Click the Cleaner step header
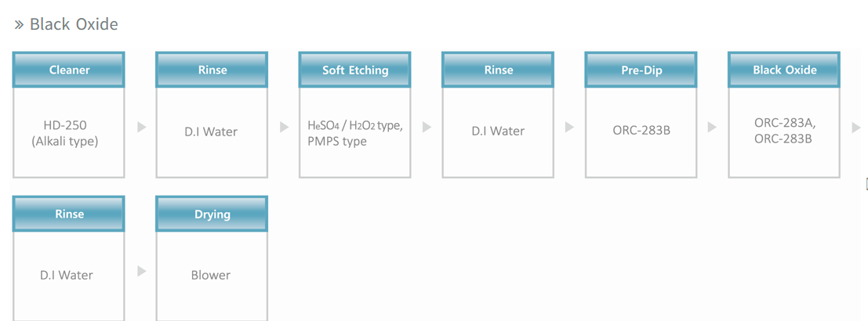This screenshot has height=321, width=868. pos(69,70)
